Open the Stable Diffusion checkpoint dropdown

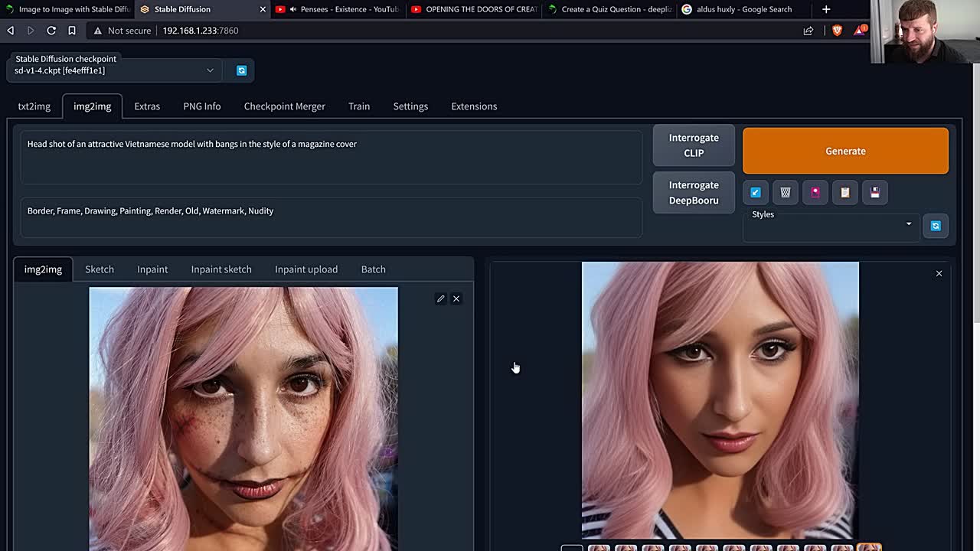(x=113, y=70)
